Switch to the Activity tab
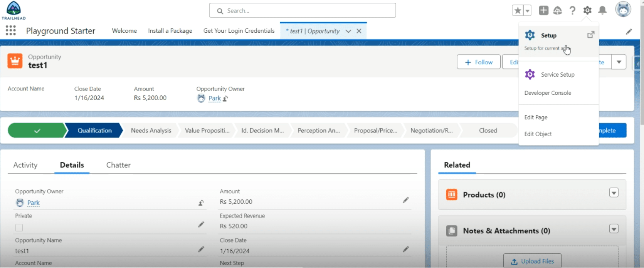This screenshot has width=644, height=268. pos(25,165)
